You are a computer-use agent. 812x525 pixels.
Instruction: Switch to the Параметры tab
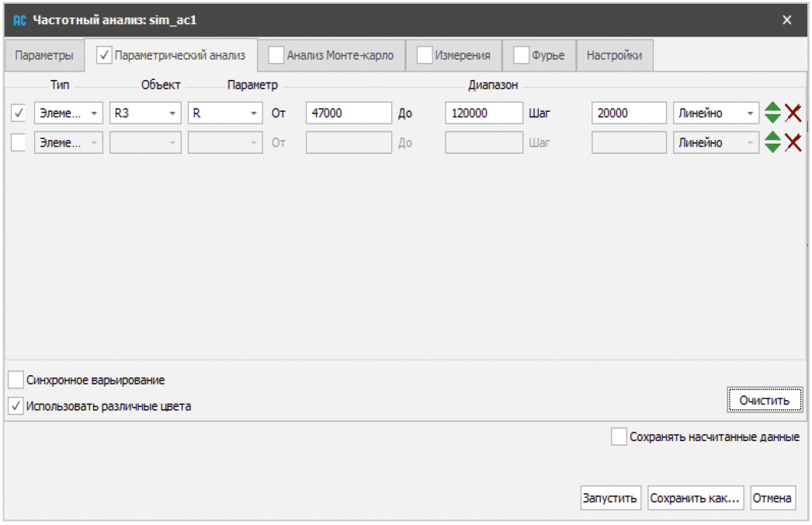pos(44,56)
